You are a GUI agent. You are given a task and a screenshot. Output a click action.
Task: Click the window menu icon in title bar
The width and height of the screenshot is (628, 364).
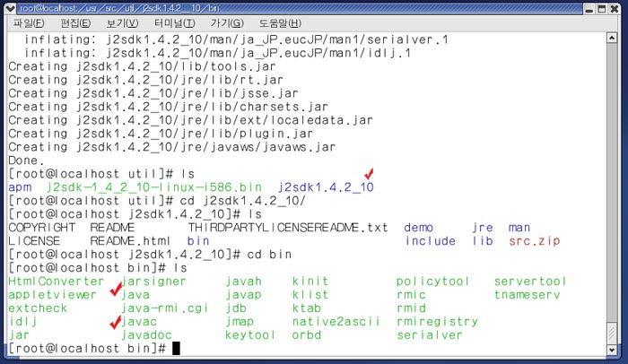tap(9, 6)
